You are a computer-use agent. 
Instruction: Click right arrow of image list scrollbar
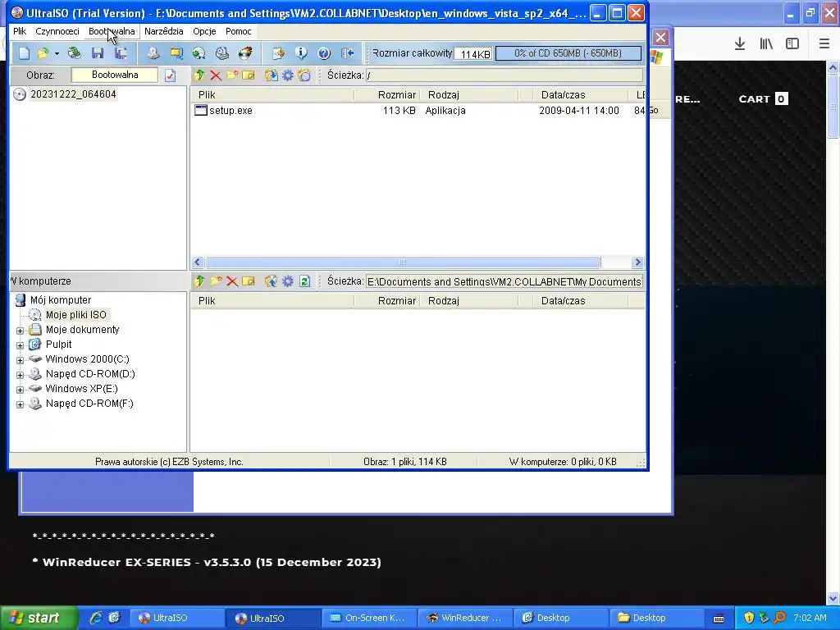pos(637,262)
